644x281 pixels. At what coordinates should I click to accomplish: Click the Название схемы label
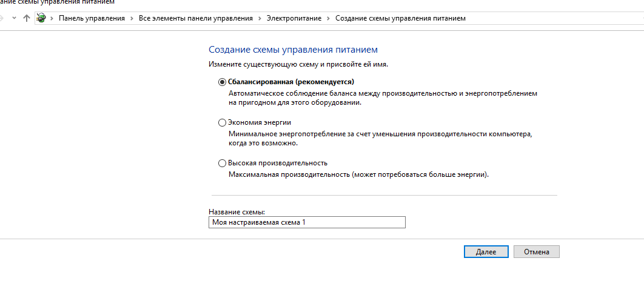point(236,212)
